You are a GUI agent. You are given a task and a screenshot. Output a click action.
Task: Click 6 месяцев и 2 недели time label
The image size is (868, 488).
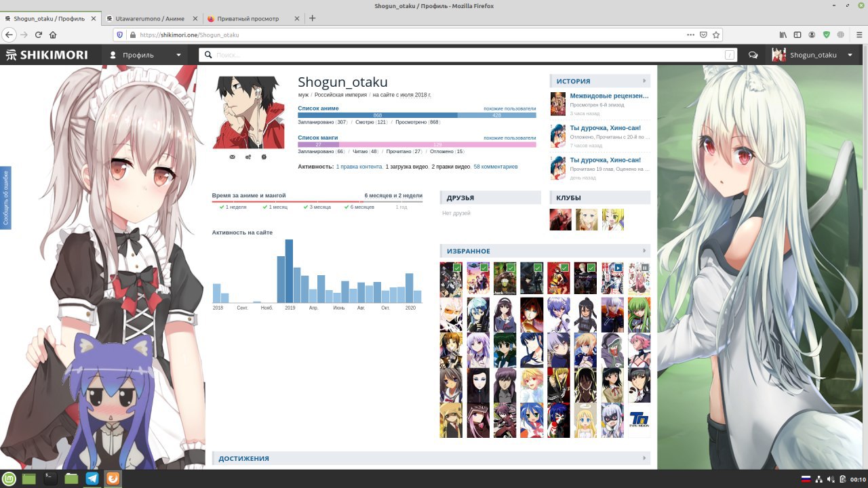click(x=393, y=195)
